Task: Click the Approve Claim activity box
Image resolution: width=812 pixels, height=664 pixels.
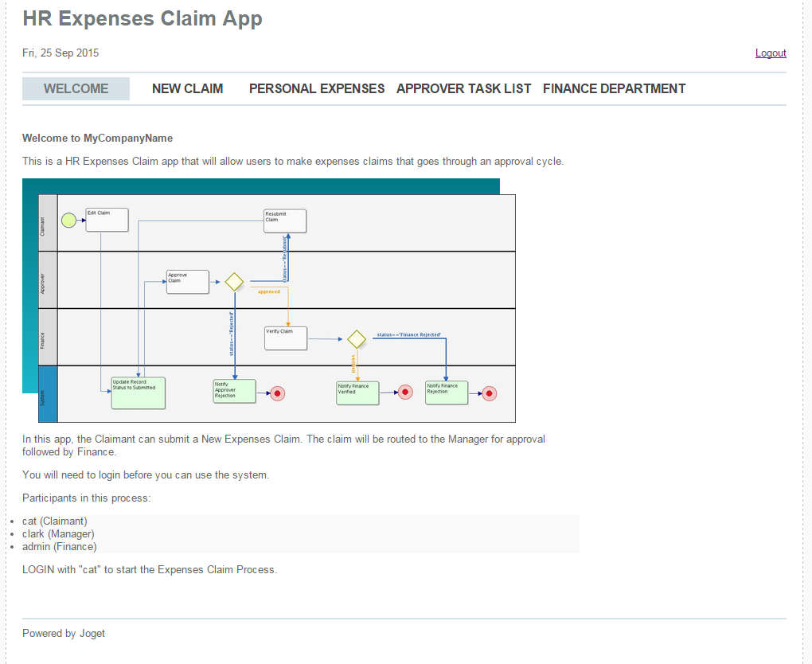Action: pyautogui.click(x=187, y=282)
